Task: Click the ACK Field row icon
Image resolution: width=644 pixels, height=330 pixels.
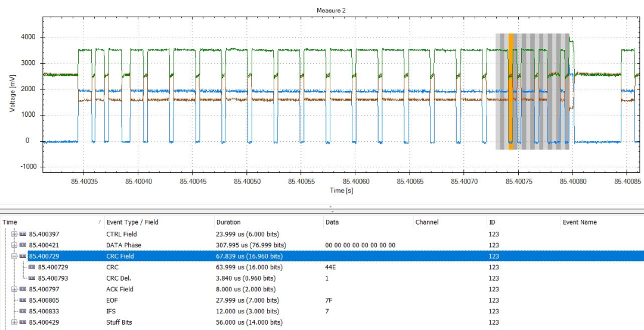Action: coord(23,289)
